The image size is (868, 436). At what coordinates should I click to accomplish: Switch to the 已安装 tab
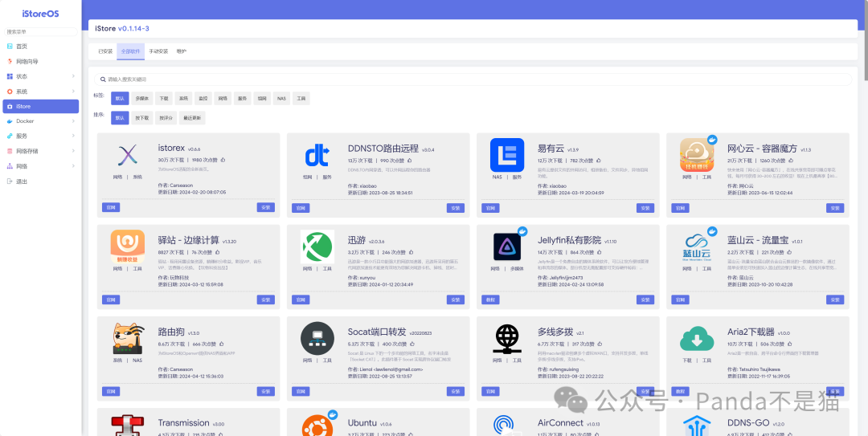[105, 51]
